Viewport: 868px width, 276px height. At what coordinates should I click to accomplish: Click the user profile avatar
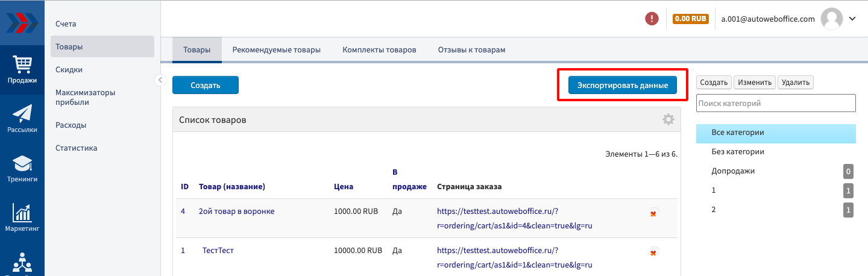pyautogui.click(x=831, y=19)
